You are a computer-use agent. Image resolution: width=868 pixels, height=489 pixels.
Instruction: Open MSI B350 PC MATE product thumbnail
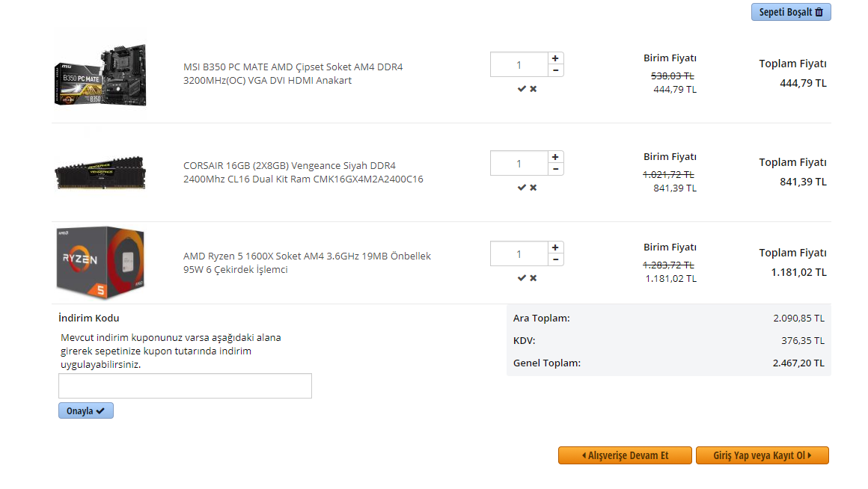(x=100, y=75)
